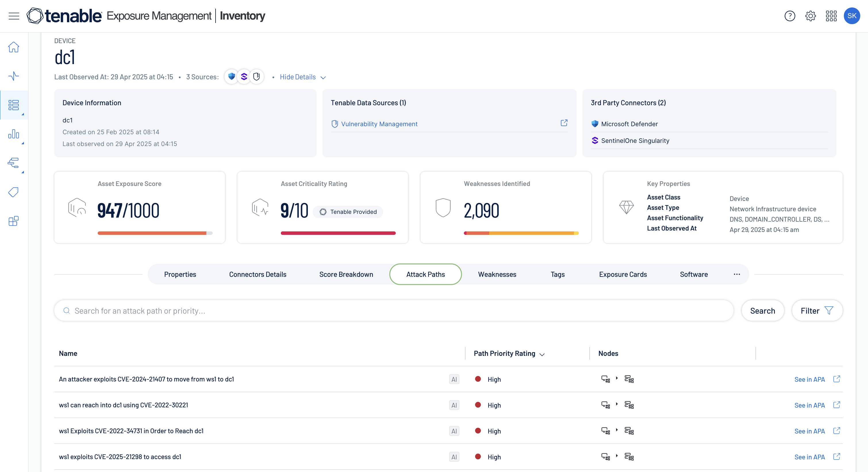
Task: Collapse details with Hide Details chevron
Action: pyautogui.click(x=323, y=78)
